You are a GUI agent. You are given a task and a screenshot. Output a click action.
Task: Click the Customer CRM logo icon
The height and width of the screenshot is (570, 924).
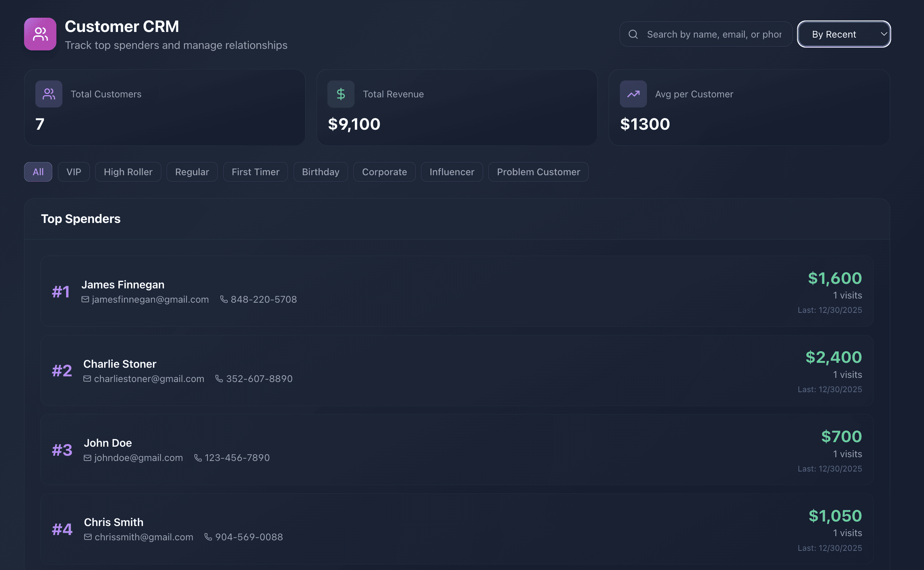[40, 34]
